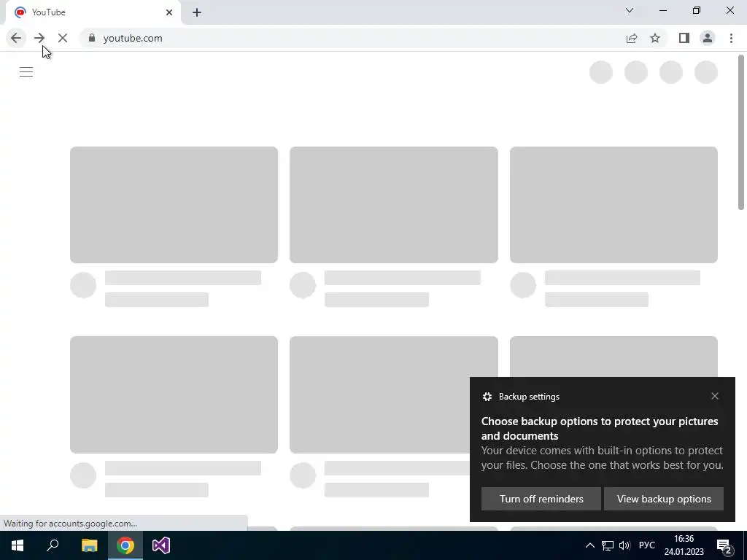Viewport: 747px width, 560px height.
Task: Click Chrome icon in taskbar
Action: coord(125,545)
